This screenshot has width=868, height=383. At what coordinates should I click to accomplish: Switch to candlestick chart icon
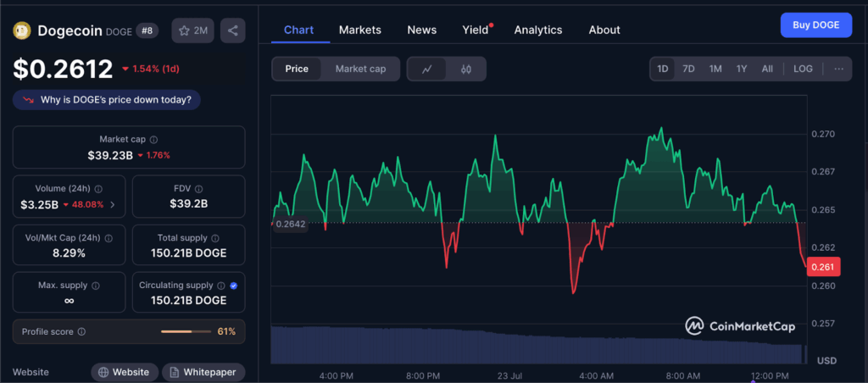[466, 69]
